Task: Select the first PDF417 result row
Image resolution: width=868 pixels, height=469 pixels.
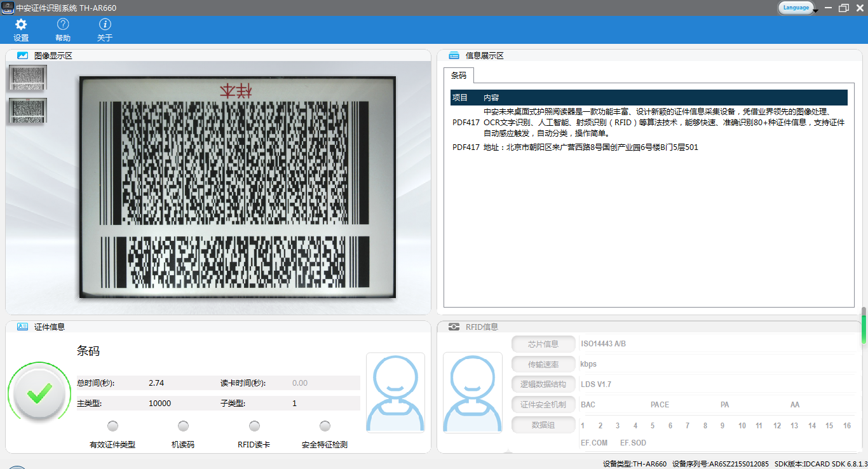Action: pyautogui.click(x=649, y=122)
